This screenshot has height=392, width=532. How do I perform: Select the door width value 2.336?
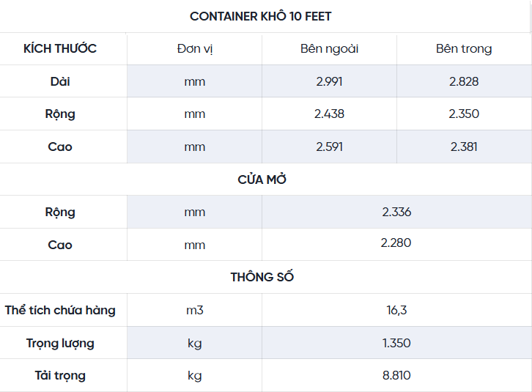click(x=396, y=212)
